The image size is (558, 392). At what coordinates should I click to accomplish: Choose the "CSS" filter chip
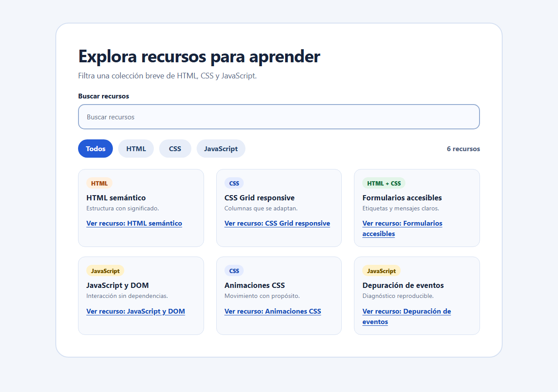click(x=175, y=149)
